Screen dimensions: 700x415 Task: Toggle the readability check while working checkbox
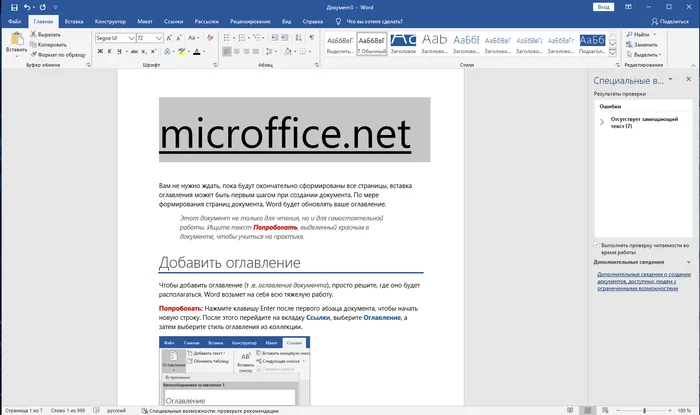(x=596, y=245)
